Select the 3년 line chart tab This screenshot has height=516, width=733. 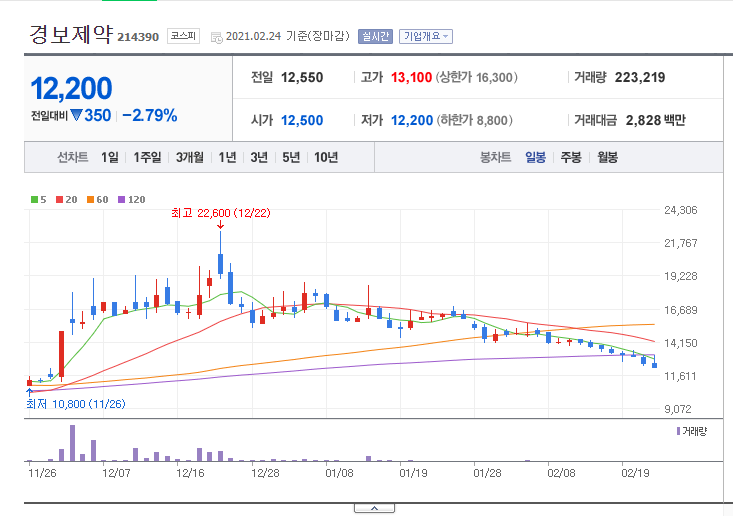[259, 158]
